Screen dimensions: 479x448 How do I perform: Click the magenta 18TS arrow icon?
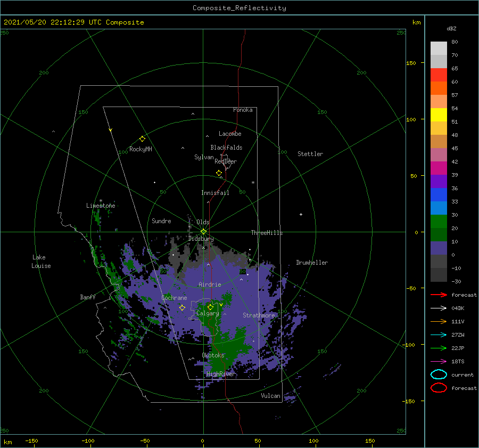439,361
